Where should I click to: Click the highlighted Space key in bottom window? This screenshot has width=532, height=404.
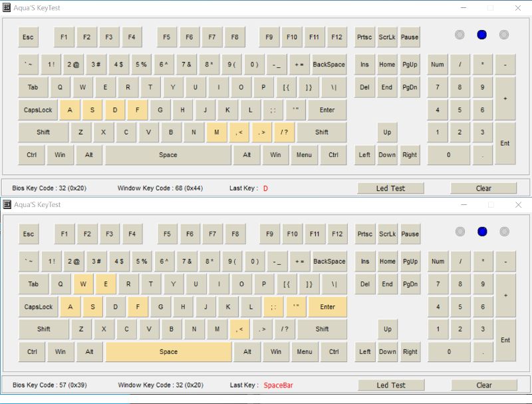coord(169,351)
